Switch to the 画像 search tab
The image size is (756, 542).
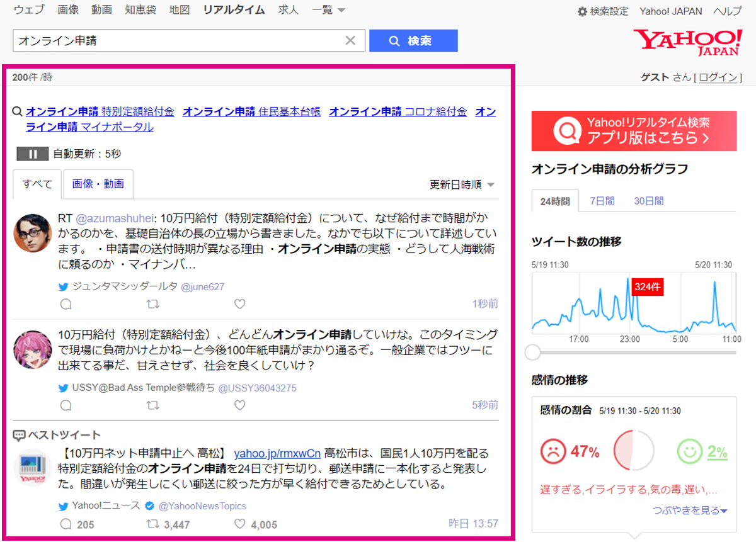(67, 10)
